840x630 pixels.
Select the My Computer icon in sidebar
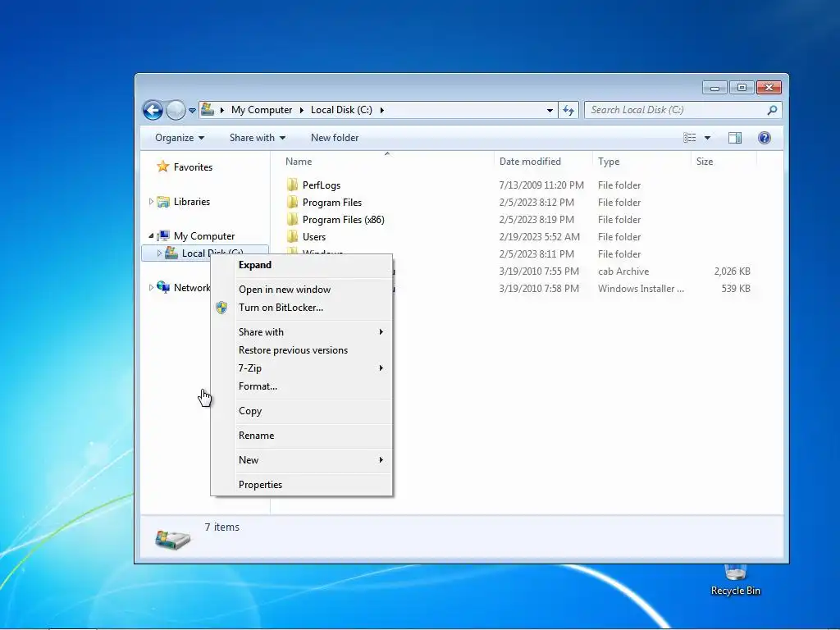click(163, 235)
